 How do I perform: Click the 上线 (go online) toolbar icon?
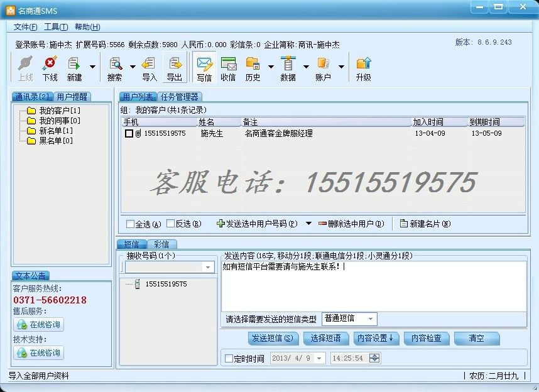pyautogui.click(x=25, y=68)
